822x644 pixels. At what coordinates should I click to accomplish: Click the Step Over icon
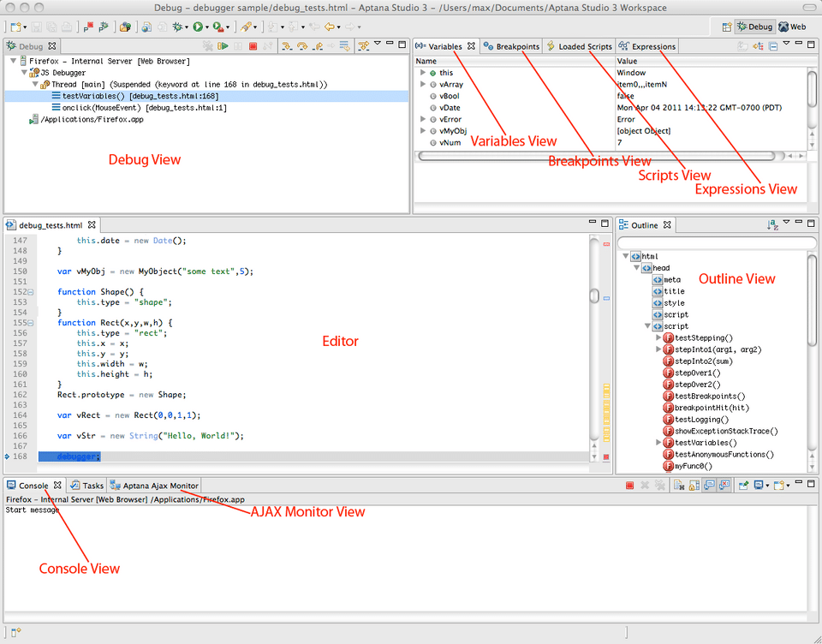302,46
